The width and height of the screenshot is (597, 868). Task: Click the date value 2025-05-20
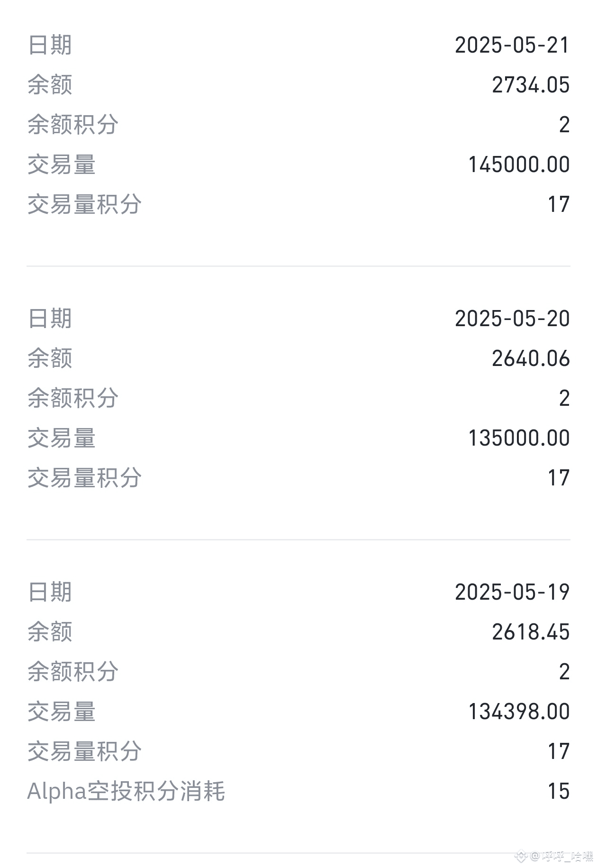pyautogui.click(x=512, y=319)
